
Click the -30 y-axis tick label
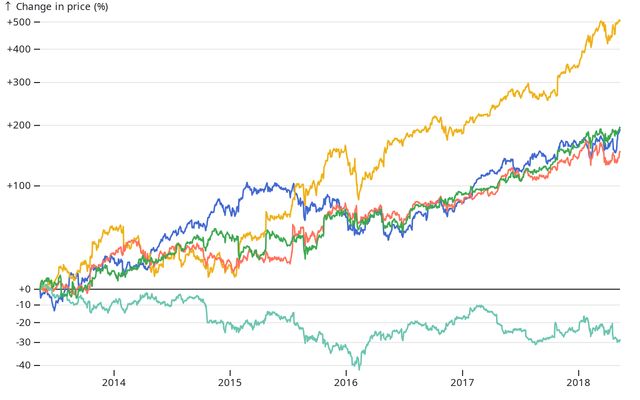click(x=24, y=342)
